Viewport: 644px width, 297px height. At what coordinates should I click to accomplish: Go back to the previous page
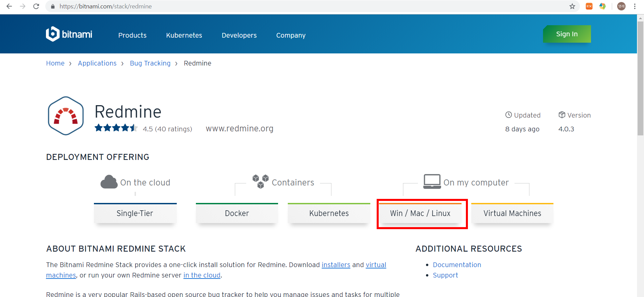click(9, 6)
